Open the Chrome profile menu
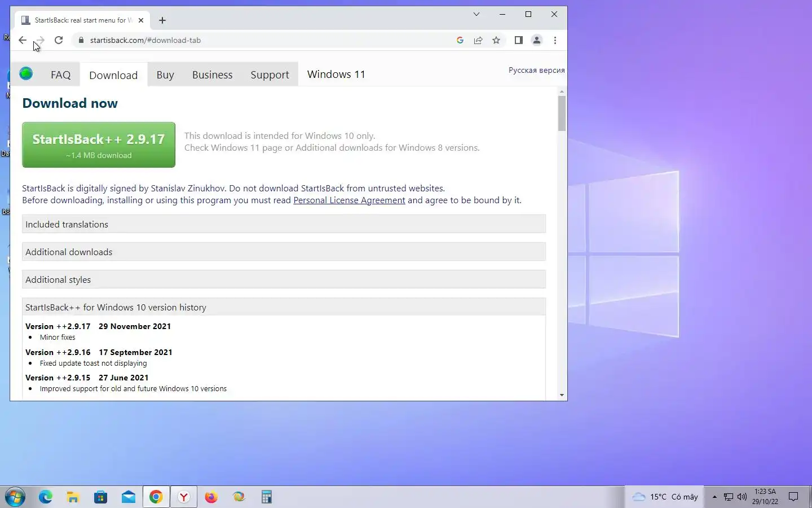 click(537, 40)
